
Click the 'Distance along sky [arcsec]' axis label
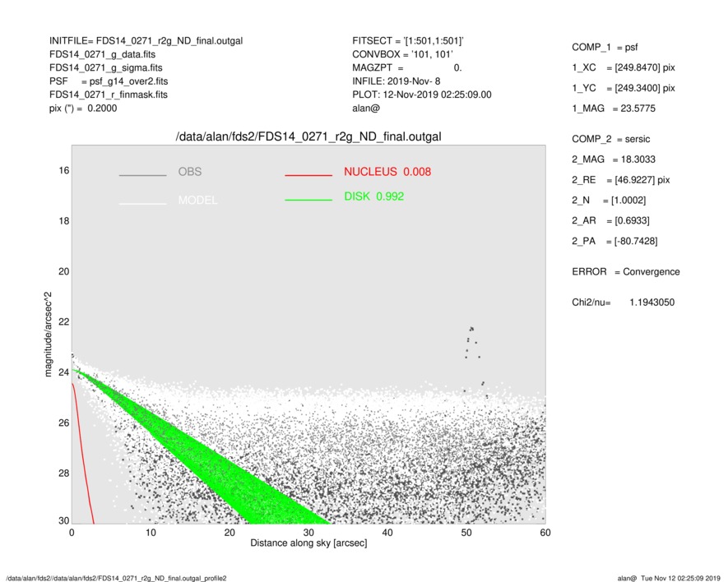point(308,543)
